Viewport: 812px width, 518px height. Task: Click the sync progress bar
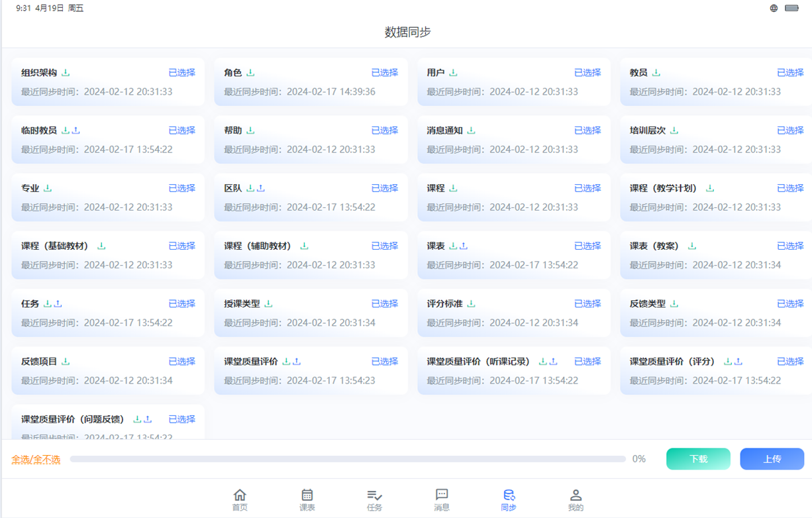coord(348,459)
